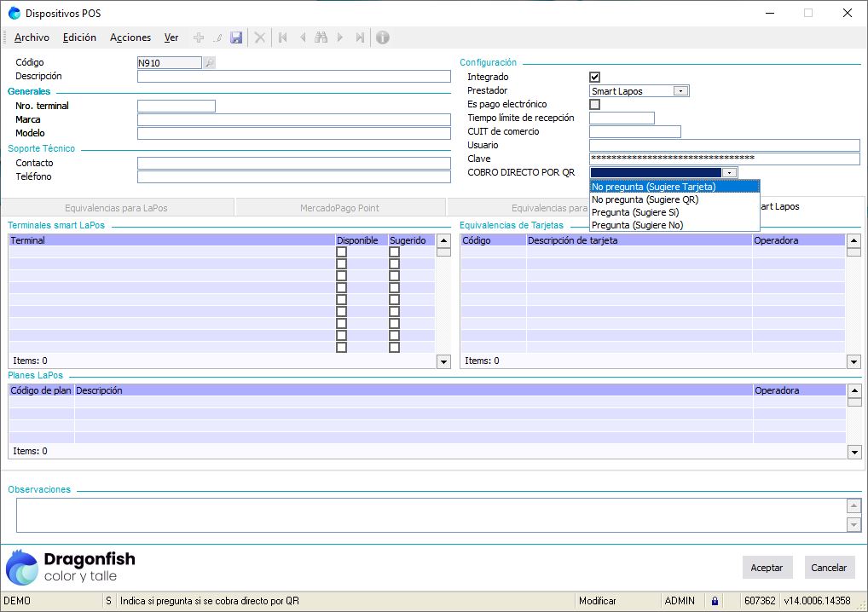This screenshot has height=612, width=868.
Task: Click Operadora header in Planes LaPos grid
Action: coord(799,390)
